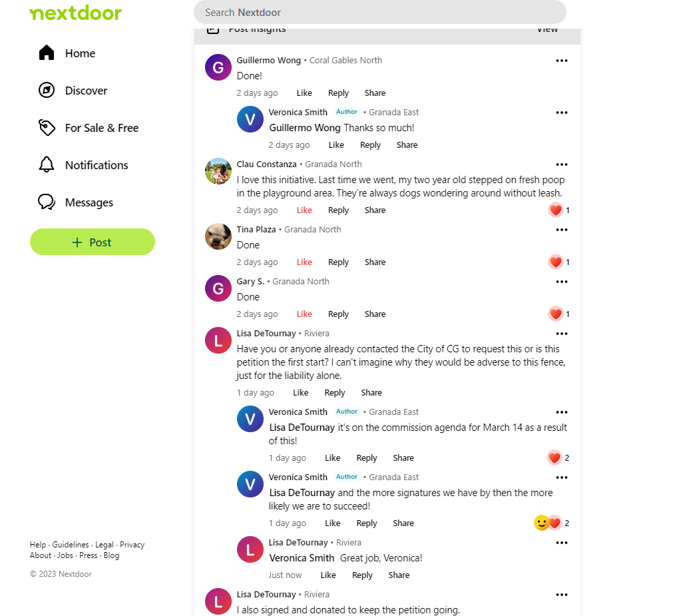The height and width of the screenshot is (616, 683).
Task: Unlike Tina Plaza's comment
Action: [x=304, y=262]
